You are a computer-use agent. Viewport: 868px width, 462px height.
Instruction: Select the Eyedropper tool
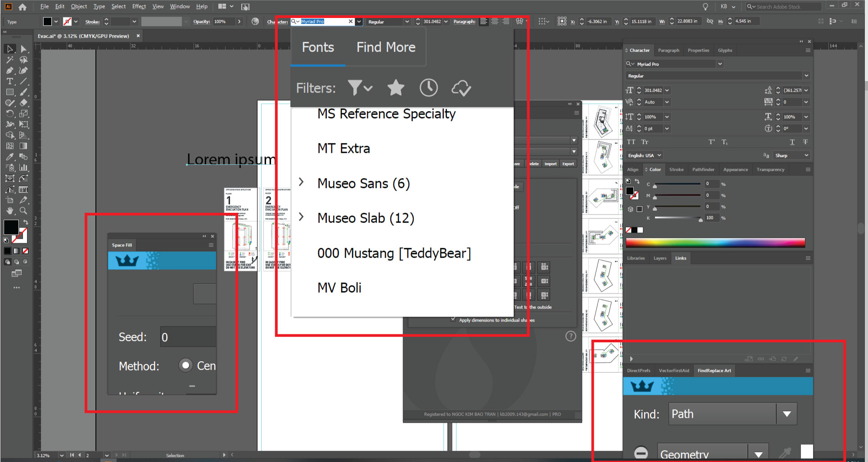coord(9,157)
